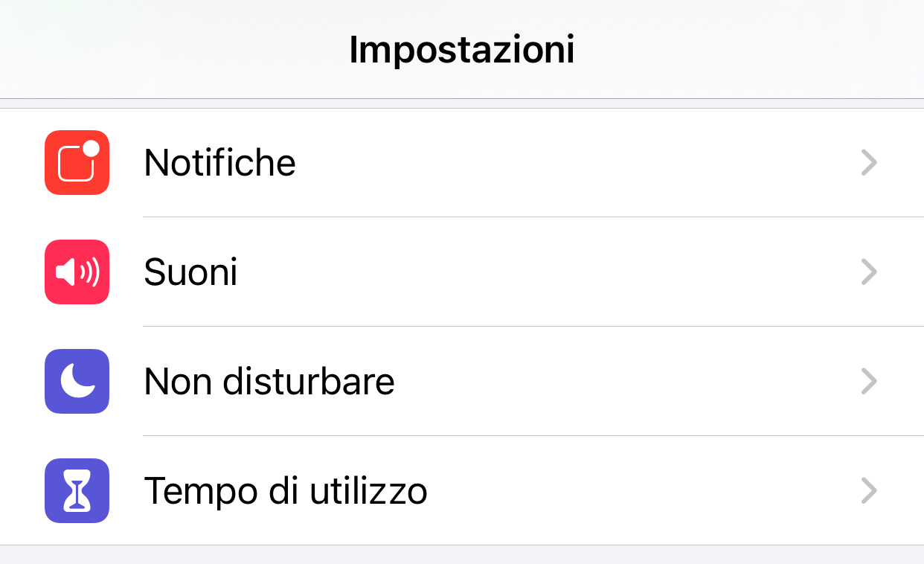Open the Notifiche settings label
This screenshot has height=564, width=924.
coord(219,162)
